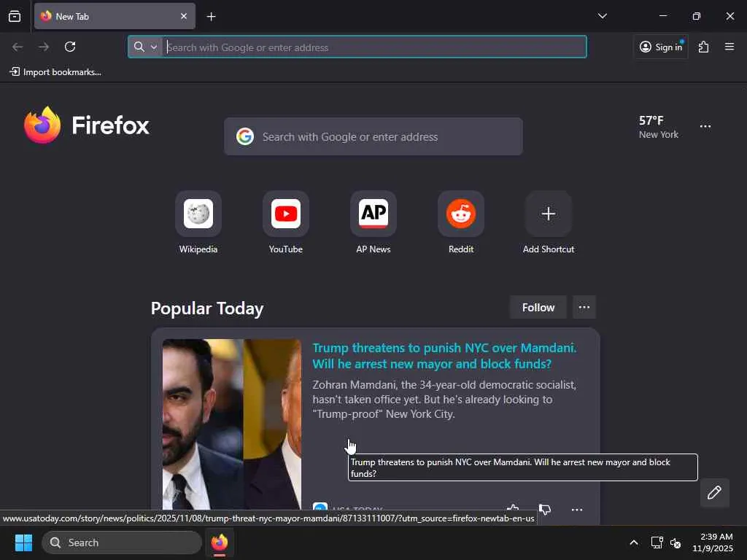Go forward with the forward arrow

(44, 47)
